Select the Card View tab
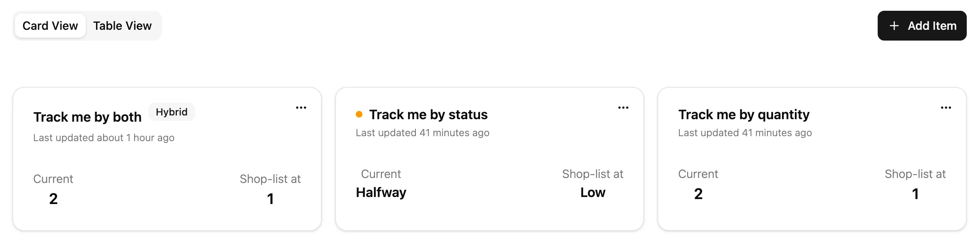980x245 pixels. tap(50, 26)
